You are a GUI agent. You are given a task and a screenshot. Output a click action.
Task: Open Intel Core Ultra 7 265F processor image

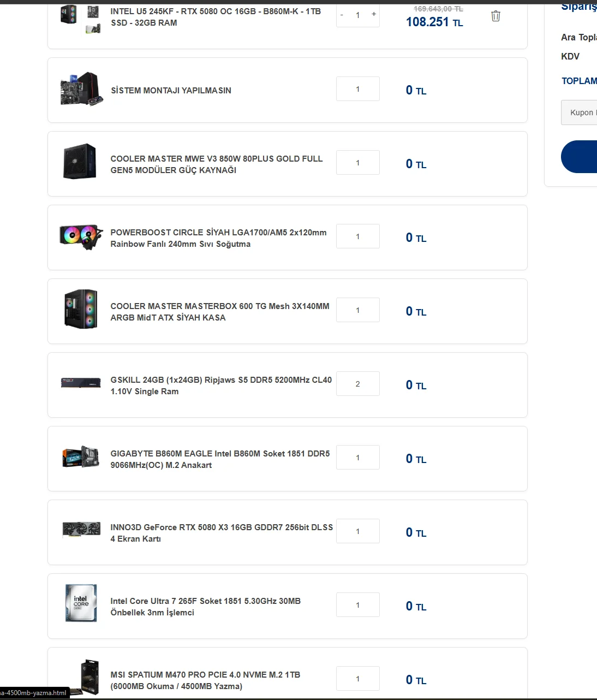pyautogui.click(x=81, y=603)
